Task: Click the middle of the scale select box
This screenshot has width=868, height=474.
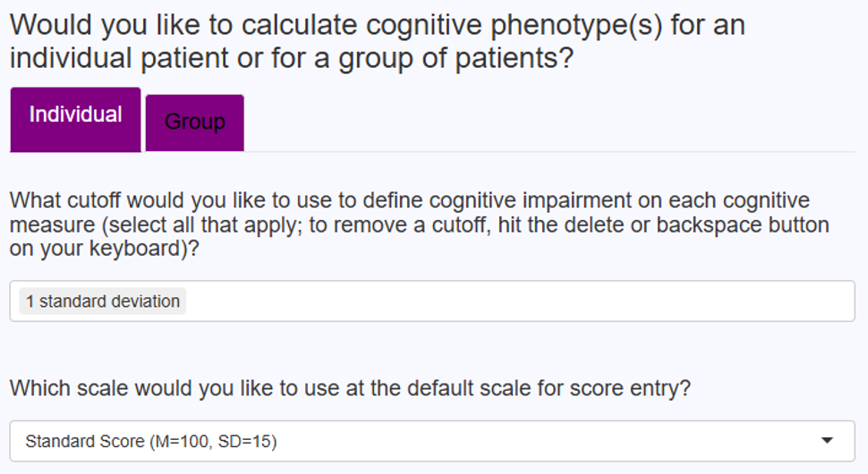Action: [432, 441]
